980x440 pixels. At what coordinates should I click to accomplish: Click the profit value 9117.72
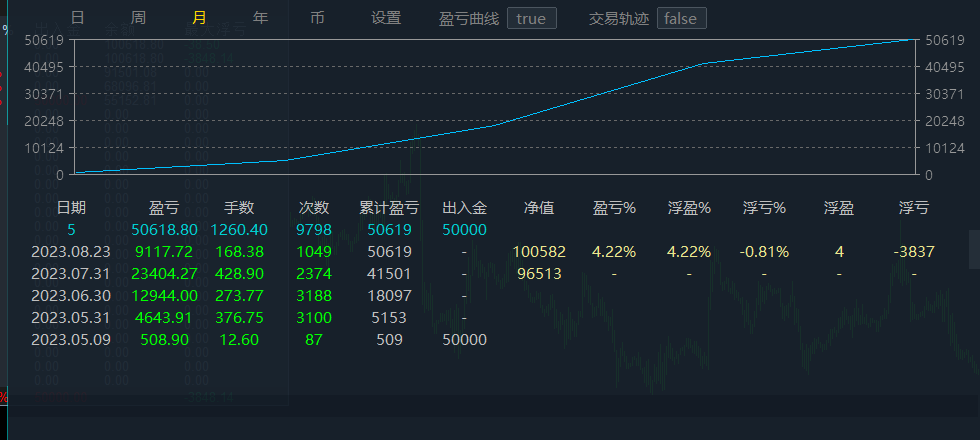164,252
